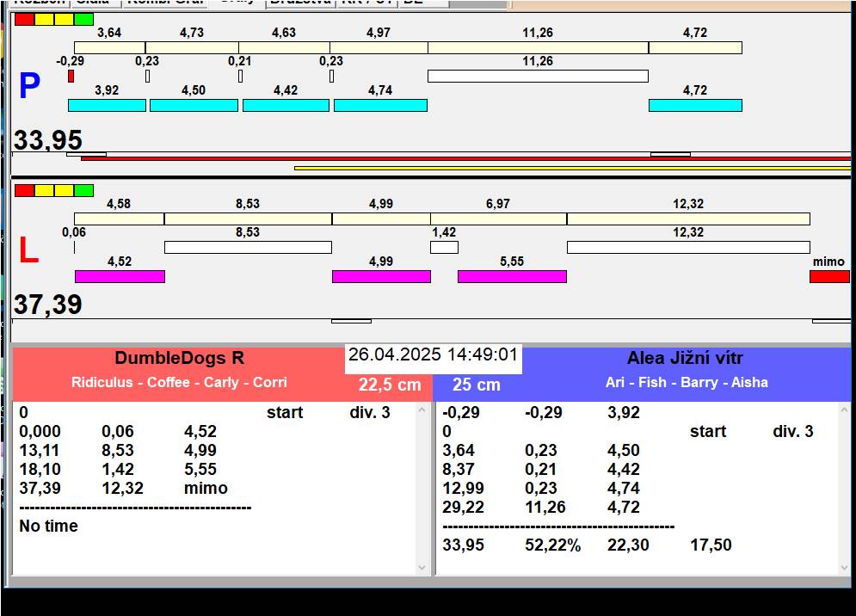Open the Družstva tab

[299, 3]
